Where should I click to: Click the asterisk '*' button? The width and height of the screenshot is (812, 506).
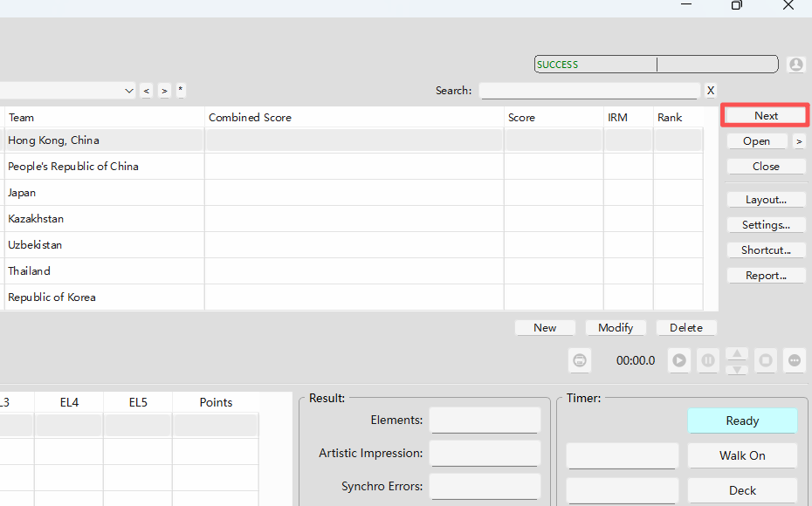pos(180,90)
